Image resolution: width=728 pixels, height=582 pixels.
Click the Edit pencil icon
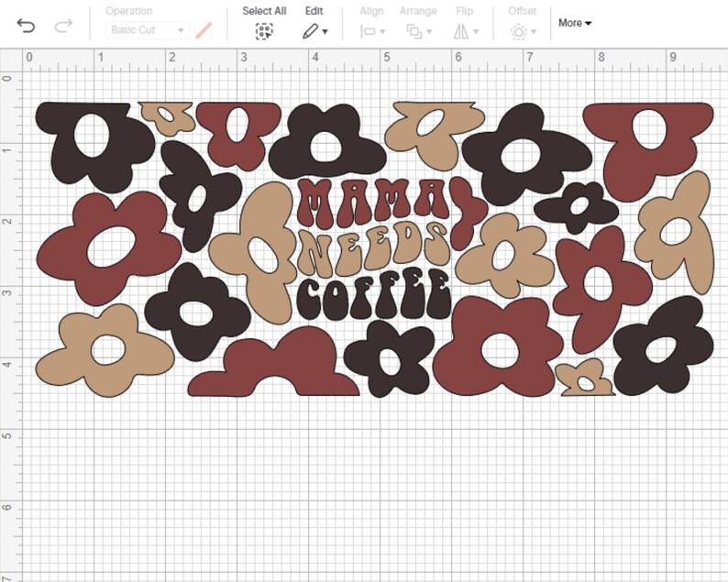[x=310, y=31]
